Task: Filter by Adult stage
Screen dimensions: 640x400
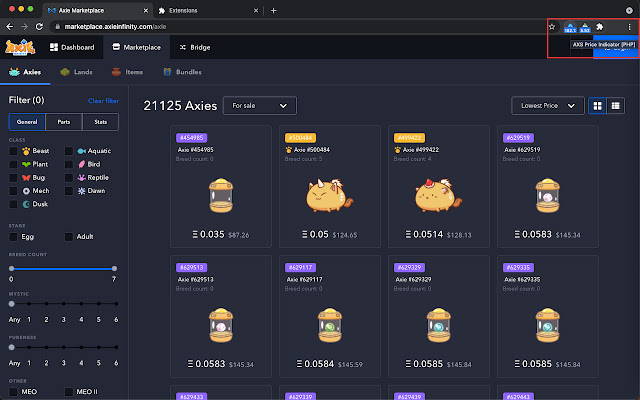Action: coord(69,237)
